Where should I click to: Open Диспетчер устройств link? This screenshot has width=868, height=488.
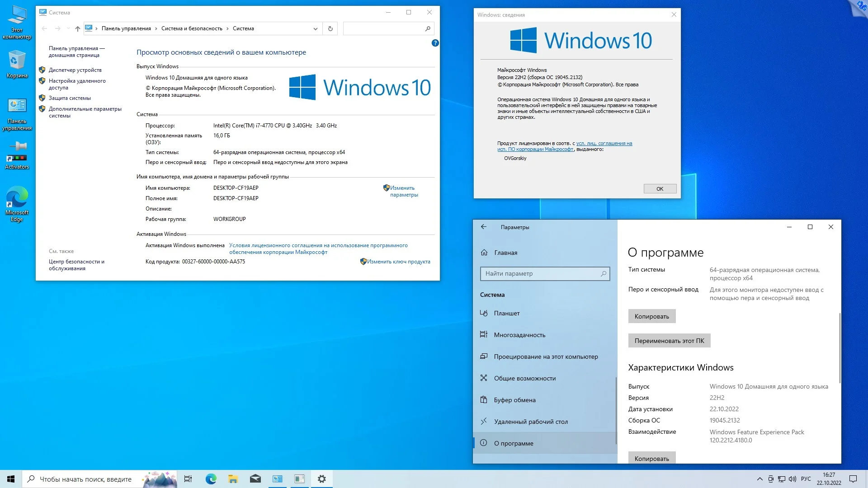coord(75,70)
